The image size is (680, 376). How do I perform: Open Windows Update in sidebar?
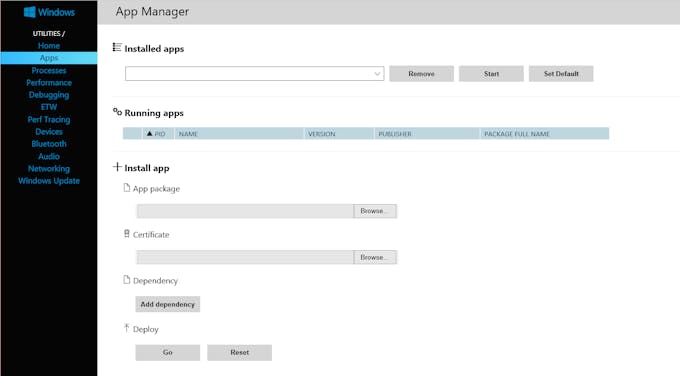coord(49,180)
